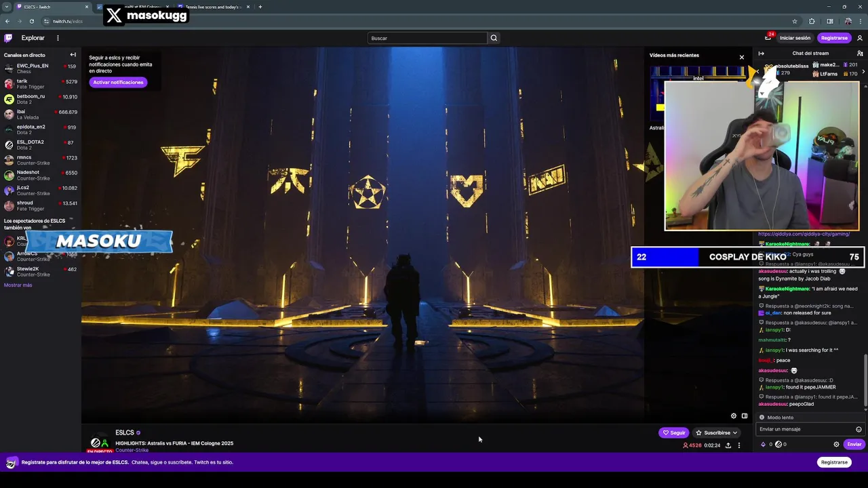Toggle theatre mode on the player
This screenshot has width=868, height=488.
(x=745, y=416)
